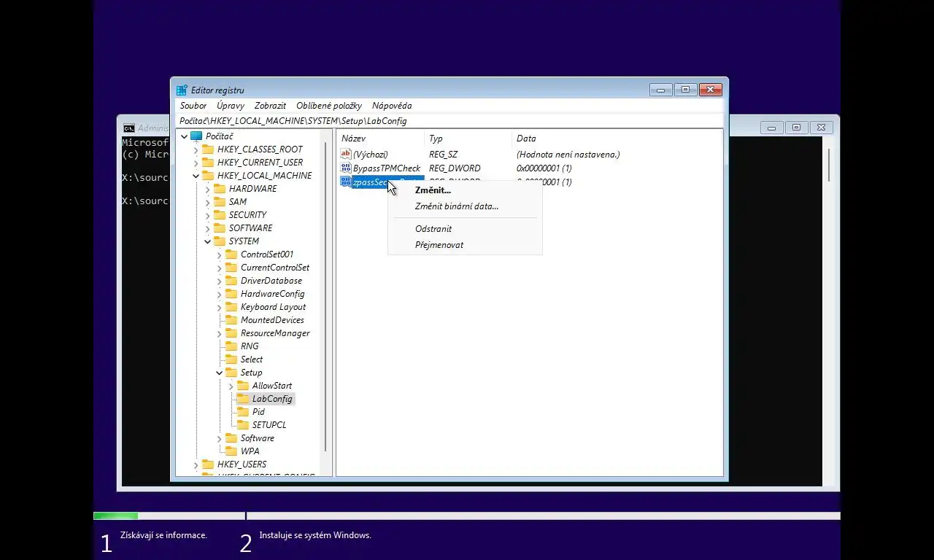Click the SECURITY folder icon
This screenshot has width=934, height=560.
click(x=220, y=215)
